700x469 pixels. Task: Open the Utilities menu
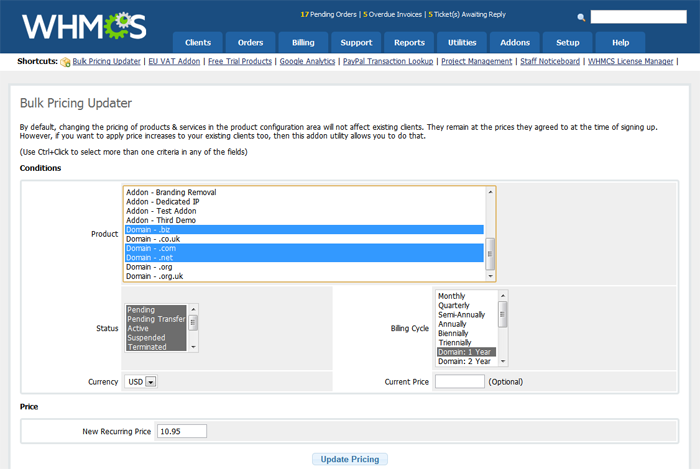point(462,42)
